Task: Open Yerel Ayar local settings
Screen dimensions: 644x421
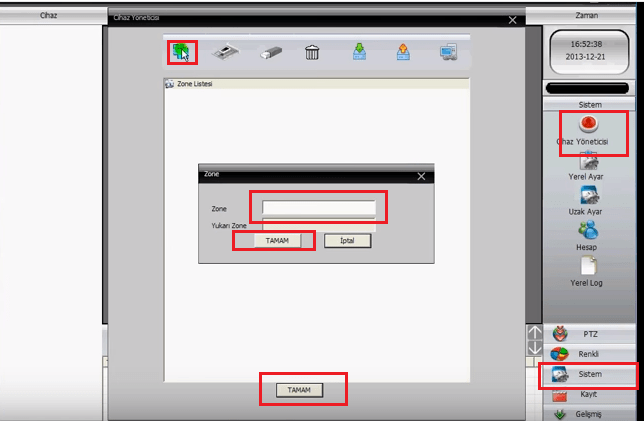Action: point(589,163)
